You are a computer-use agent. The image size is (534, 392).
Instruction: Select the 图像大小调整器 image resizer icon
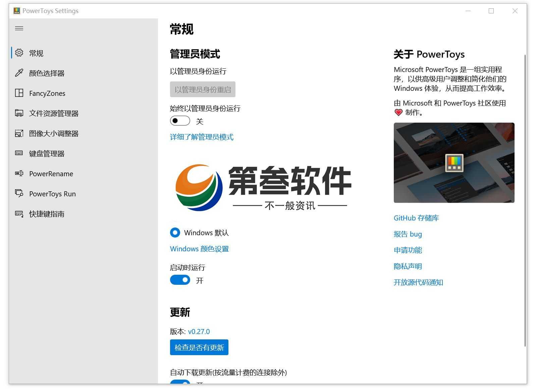point(19,133)
